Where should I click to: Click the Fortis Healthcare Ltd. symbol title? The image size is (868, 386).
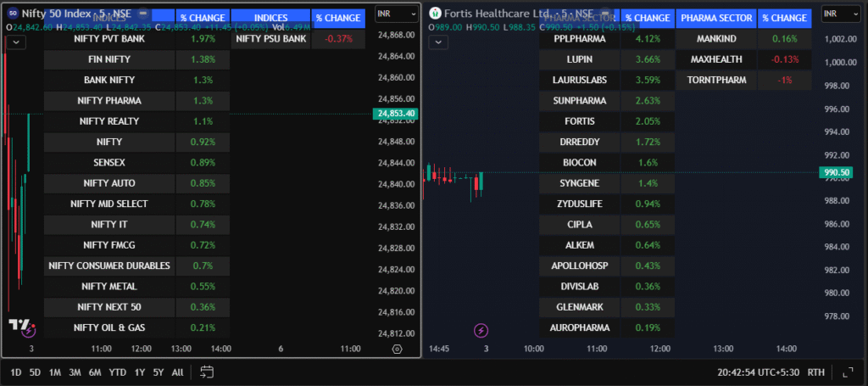[x=494, y=14]
